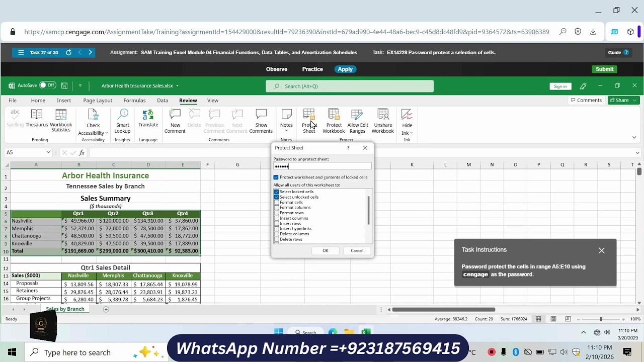Viewport: 644px width, 362px height.
Task: Click the pen icon beside Sign in
Action: coord(583,86)
